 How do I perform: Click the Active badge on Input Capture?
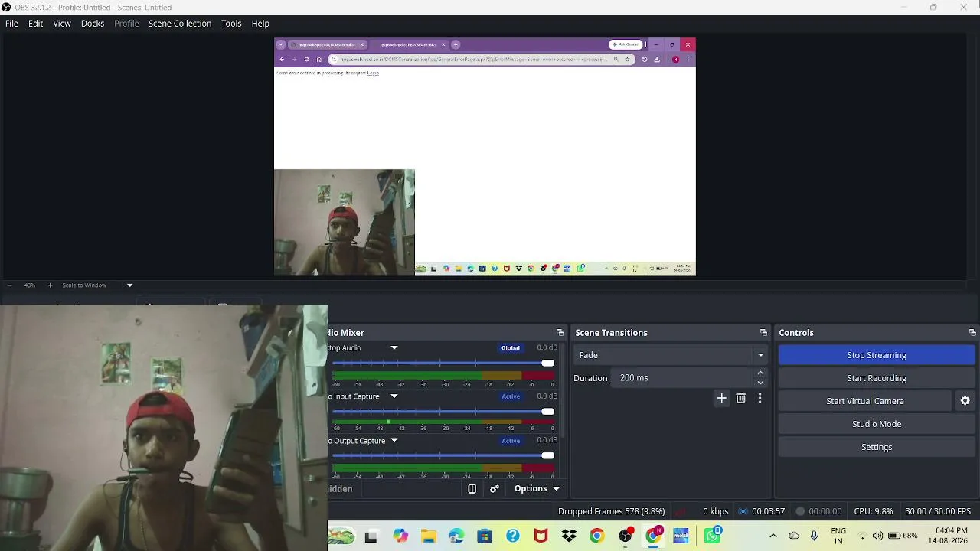point(511,396)
